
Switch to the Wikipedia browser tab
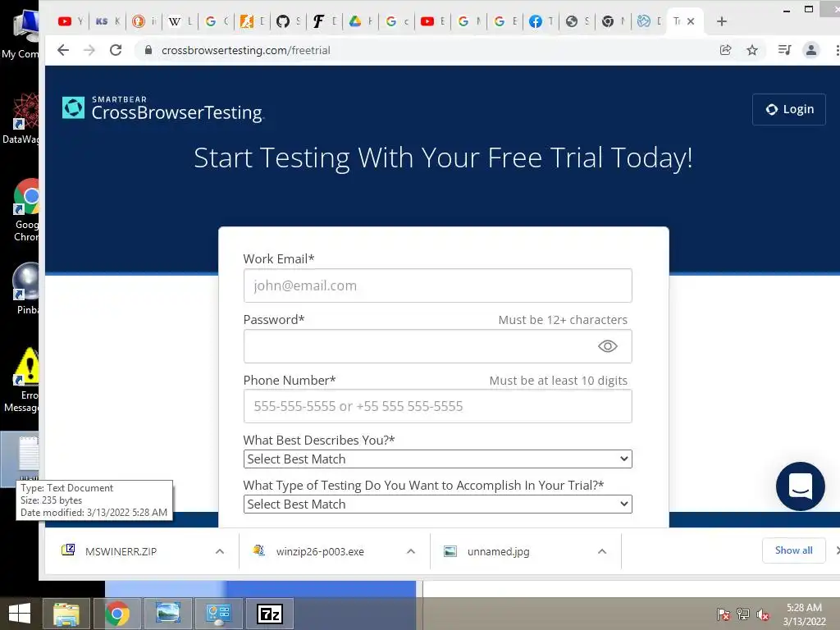(x=180, y=21)
